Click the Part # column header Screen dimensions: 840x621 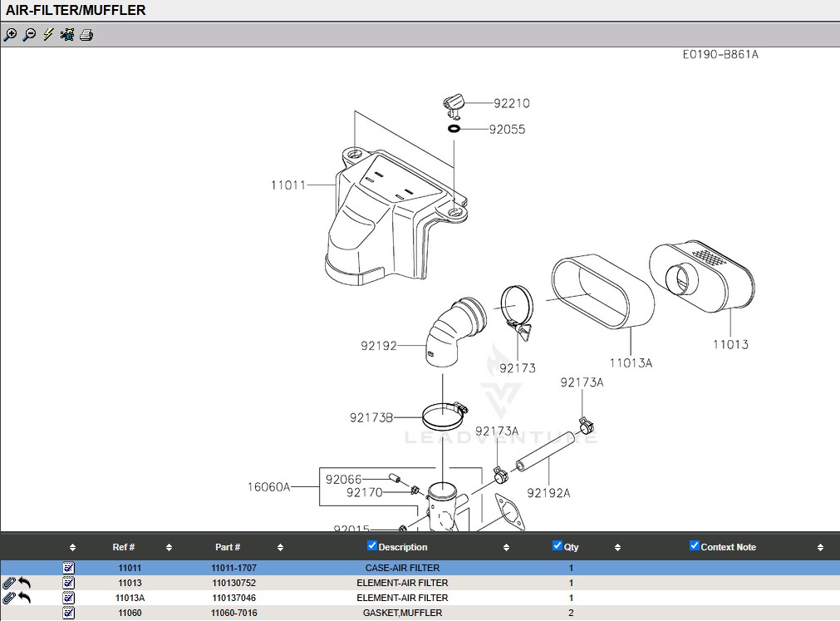228,547
